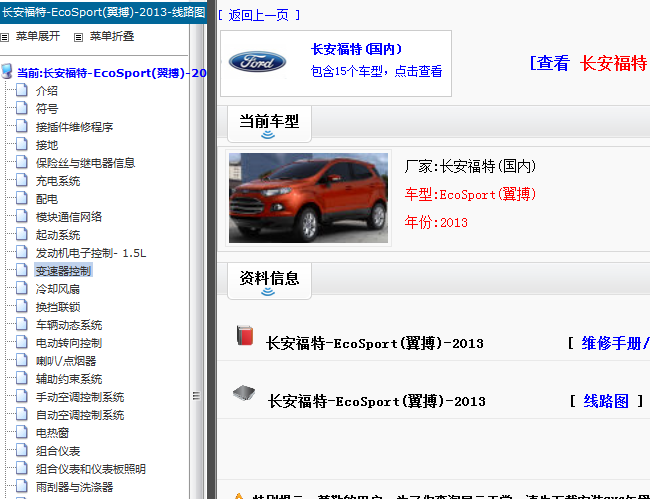This screenshot has height=499, width=650.
Task: Select the 当前车型 tab
Action: tap(269, 124)
